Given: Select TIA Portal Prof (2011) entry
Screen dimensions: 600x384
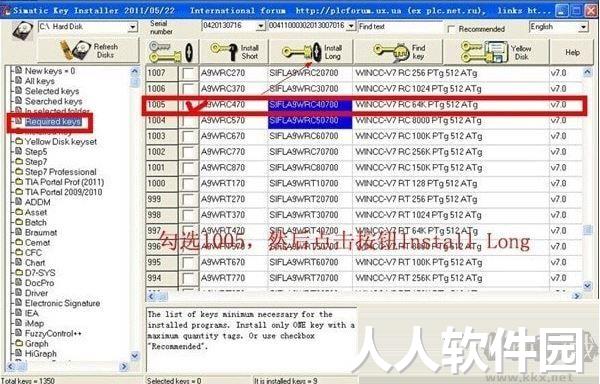Looking at the screenshot, I should (64, 182).
